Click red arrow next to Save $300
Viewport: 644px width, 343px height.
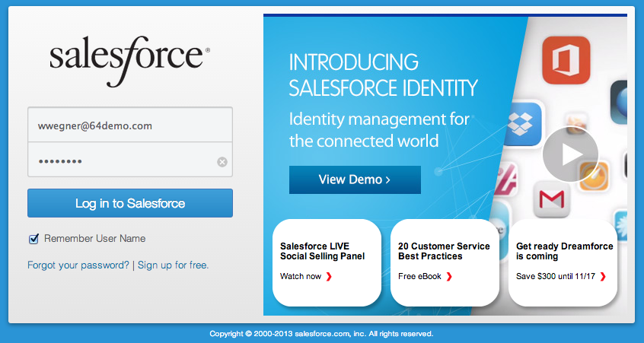click(x=603, y=277)
